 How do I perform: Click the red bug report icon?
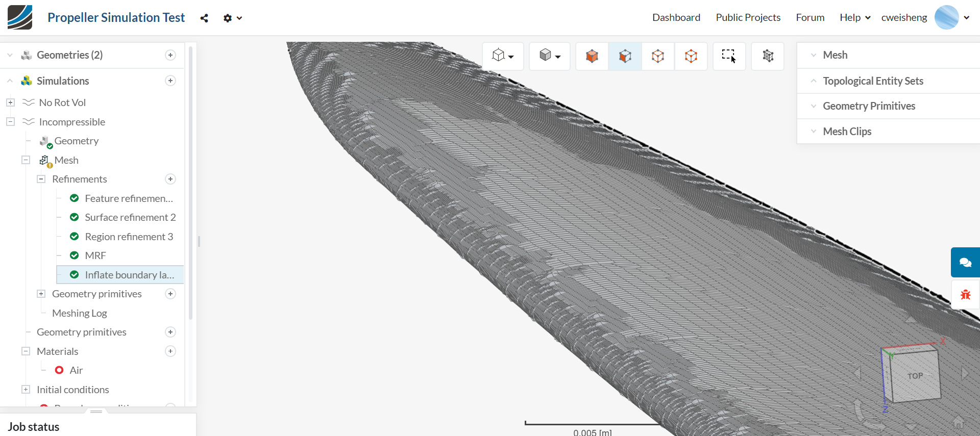(965, 295)
